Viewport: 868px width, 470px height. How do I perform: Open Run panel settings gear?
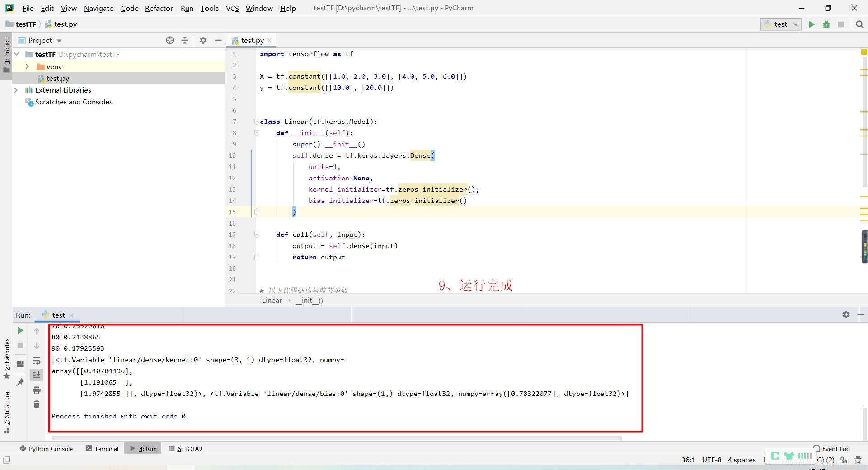[x=846, y=315]
